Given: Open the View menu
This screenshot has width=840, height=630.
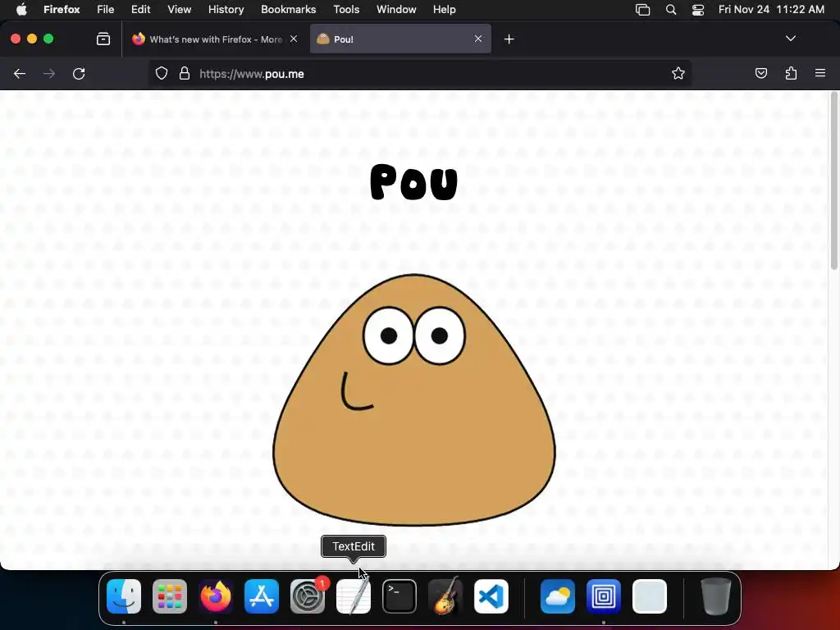Looking at the screenshot, I should (x=179, y=9).
